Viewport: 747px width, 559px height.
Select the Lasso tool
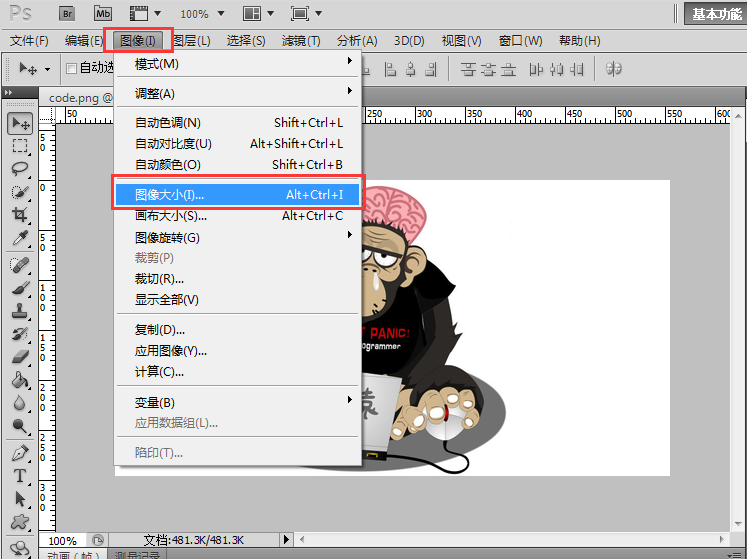click(x=20, y=169)
